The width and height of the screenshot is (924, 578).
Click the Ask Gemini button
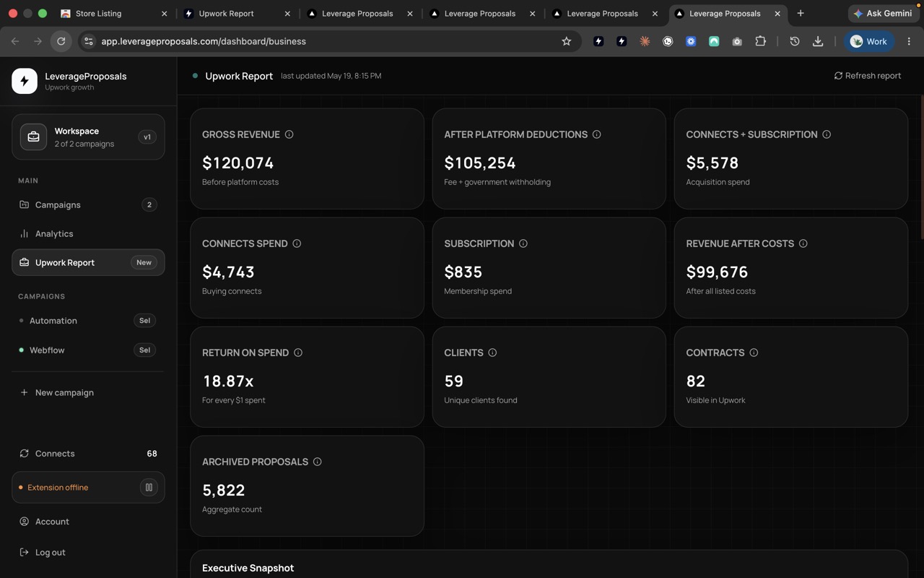(x=883, y=13)
